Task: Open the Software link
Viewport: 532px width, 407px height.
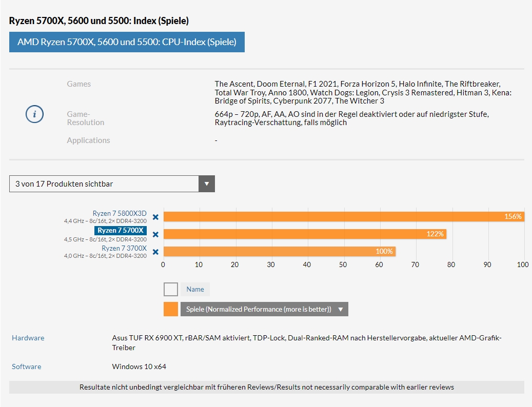Action: 27,367
